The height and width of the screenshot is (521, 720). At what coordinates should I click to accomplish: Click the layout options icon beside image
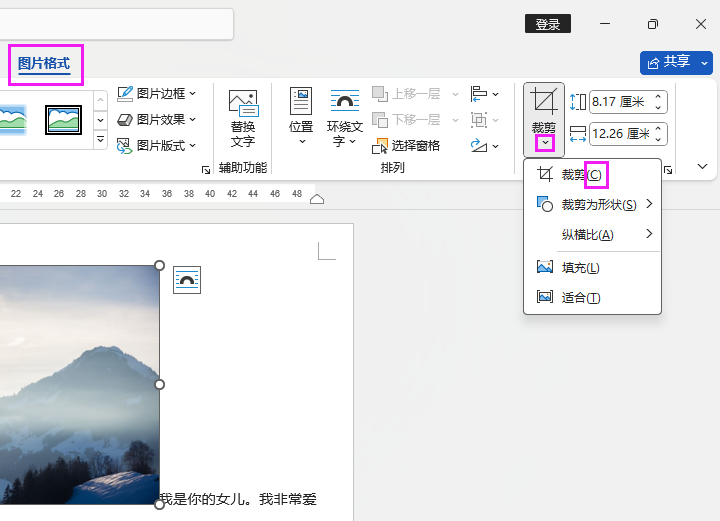point(187,280)
